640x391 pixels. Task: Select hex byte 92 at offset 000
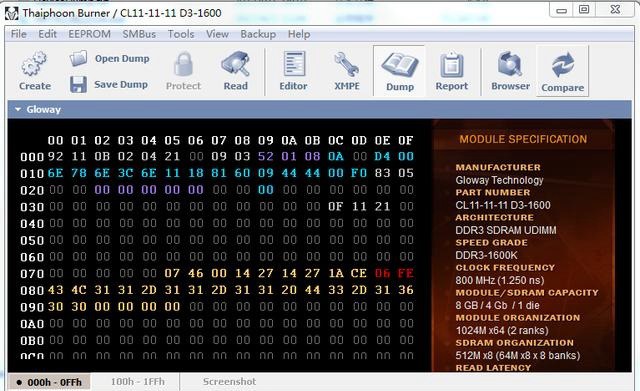(x=55, y=156)
